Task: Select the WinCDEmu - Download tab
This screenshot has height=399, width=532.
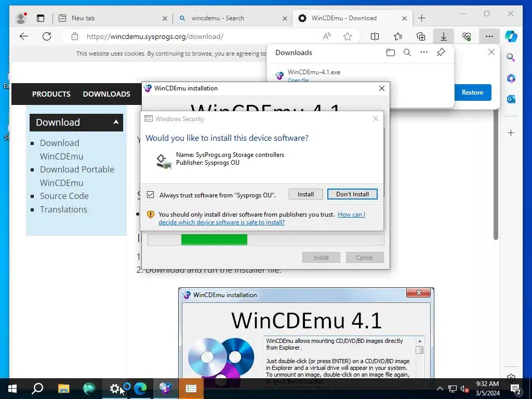Action: (352, 18)
